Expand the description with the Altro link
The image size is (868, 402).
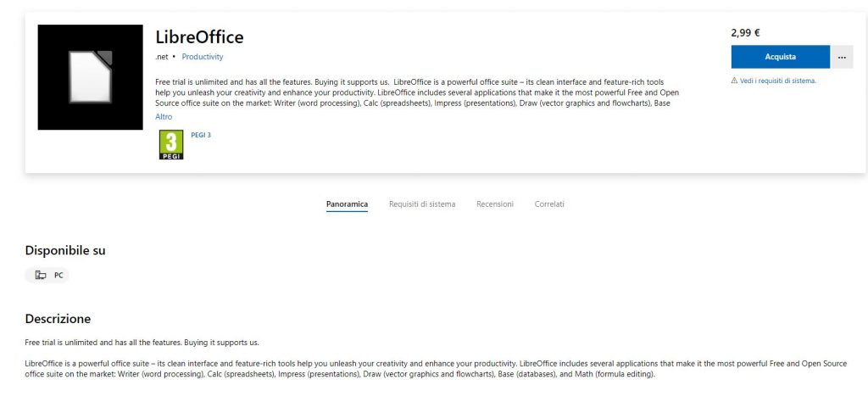point(164,116)
